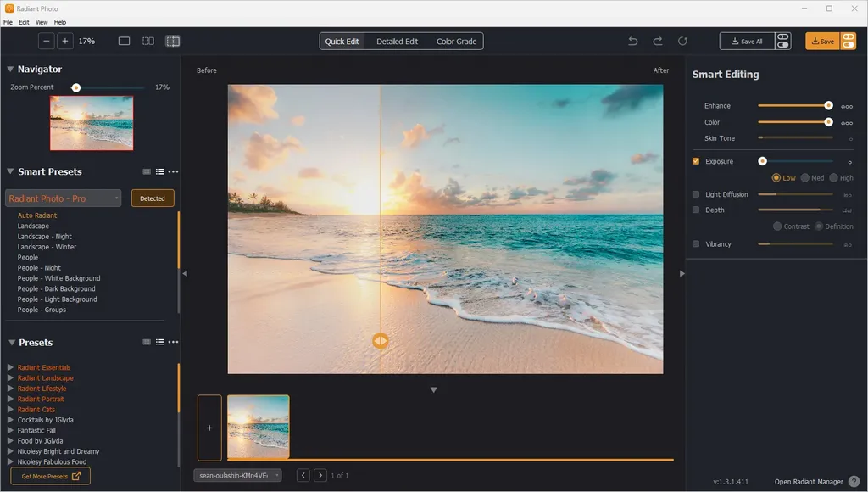Click the redo arrow icon
This screenshot has height=492, width=868.
[x=658, y=41]
